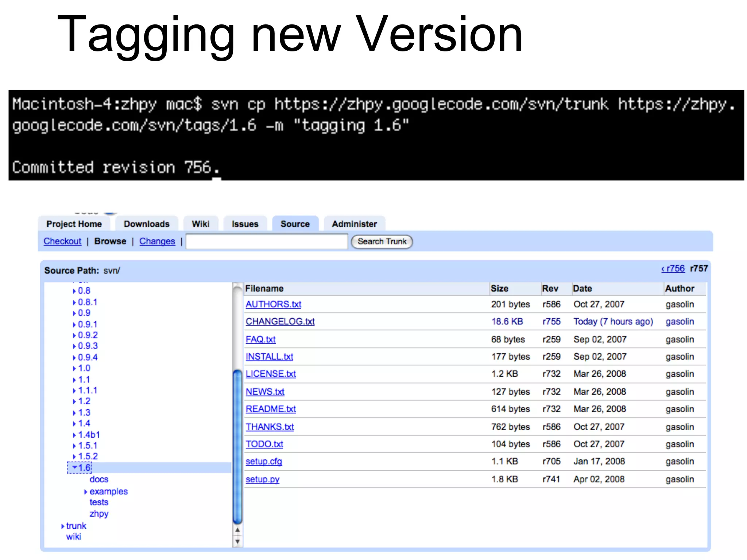The height and width of the screenshot is (560, 747).
Task: Expand the 0.9.4 tag folder
Action: (x=74, y=358)
